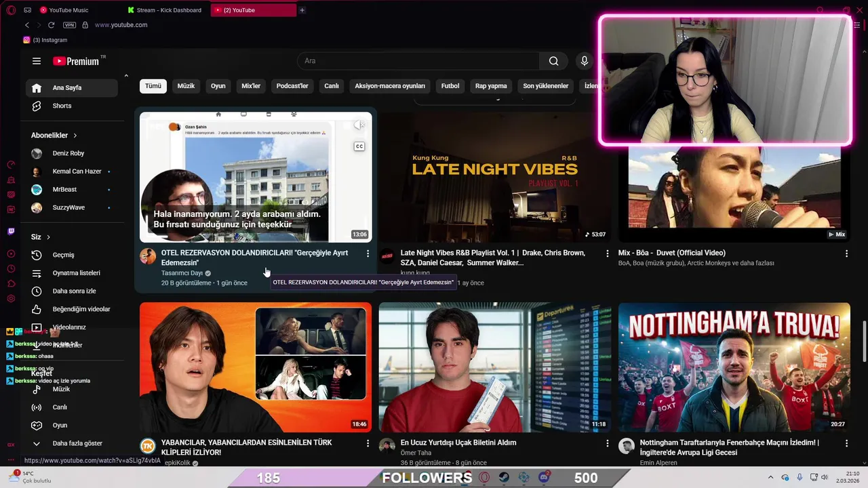Open Daha sonra izle list
This screenshot has width=868, height=488.
(x=71, y=291)
